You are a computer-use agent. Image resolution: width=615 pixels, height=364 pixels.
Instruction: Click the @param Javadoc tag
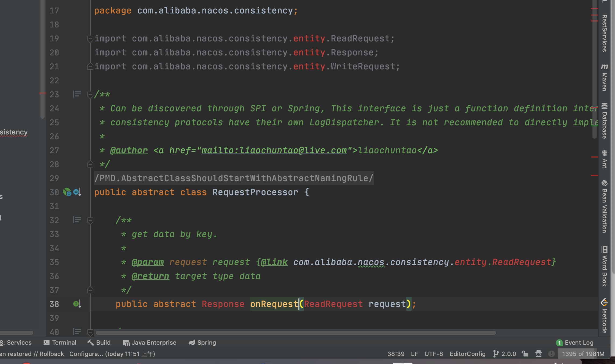click(x=148, y=262)
